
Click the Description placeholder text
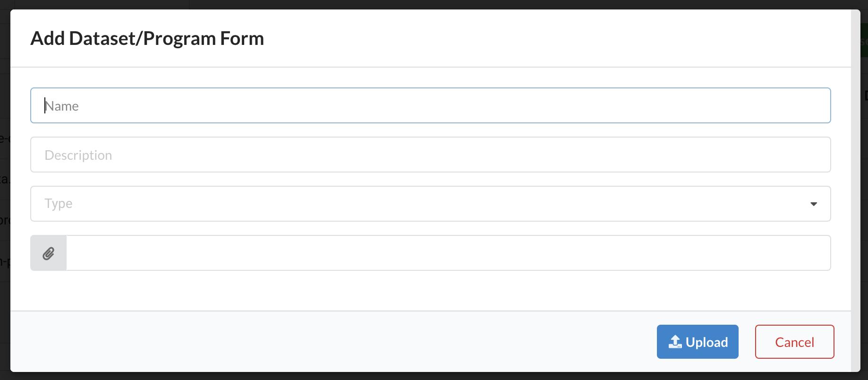click(x=78, y=155)
